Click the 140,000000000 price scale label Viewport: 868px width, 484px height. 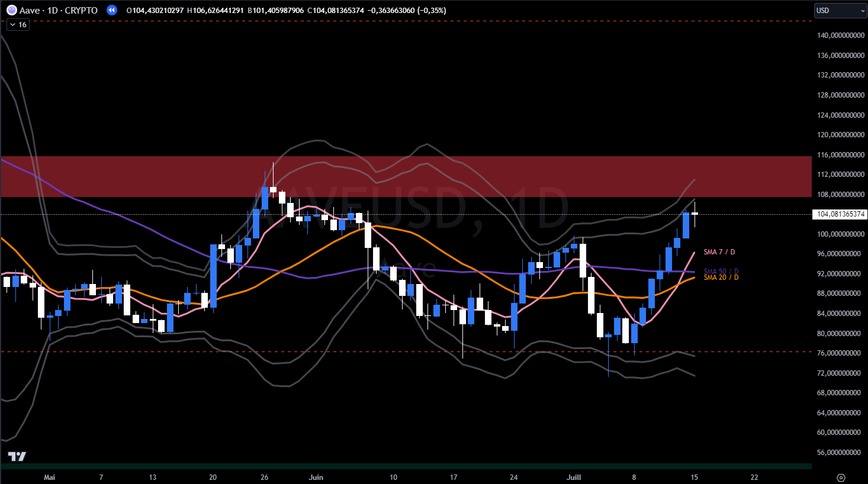(x=840, y=36)
